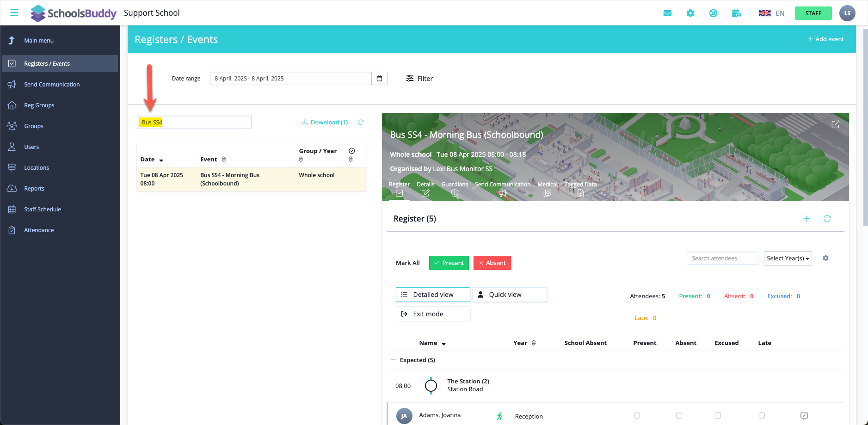Open event in new window icon

pyautogui.click(x=835, y=124)
